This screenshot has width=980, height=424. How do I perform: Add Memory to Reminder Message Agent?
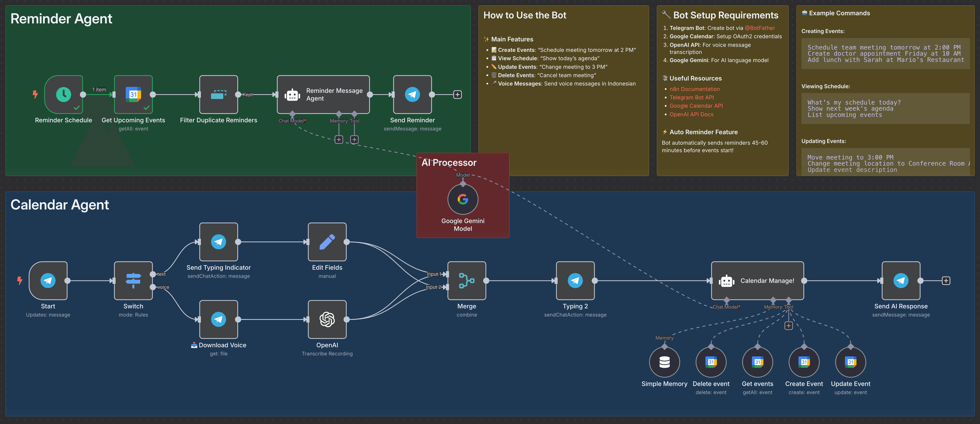(339, 139)
